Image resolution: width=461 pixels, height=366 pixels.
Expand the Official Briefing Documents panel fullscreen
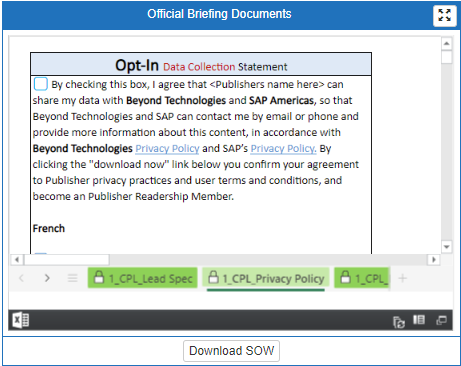(445, 15)
